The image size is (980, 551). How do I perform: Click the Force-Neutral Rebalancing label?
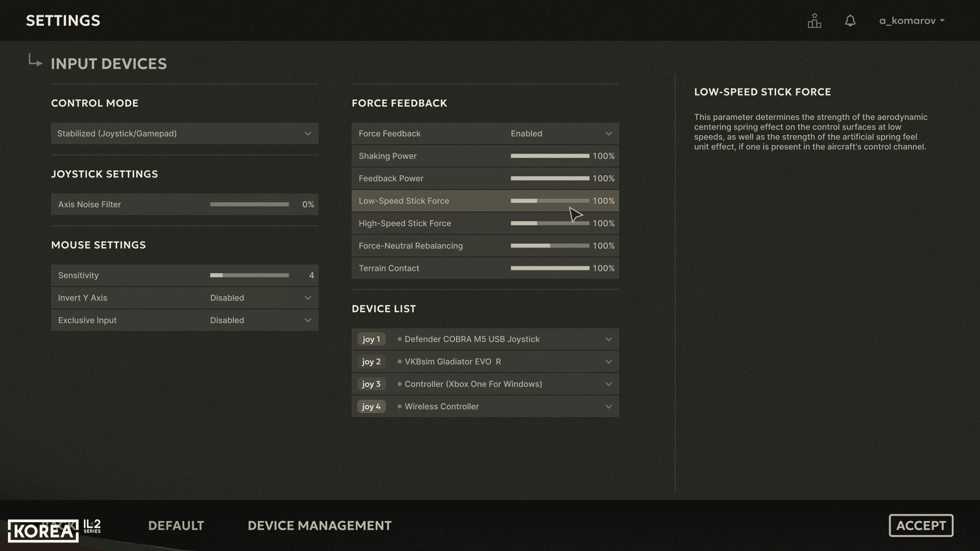(x=410, y=246)
